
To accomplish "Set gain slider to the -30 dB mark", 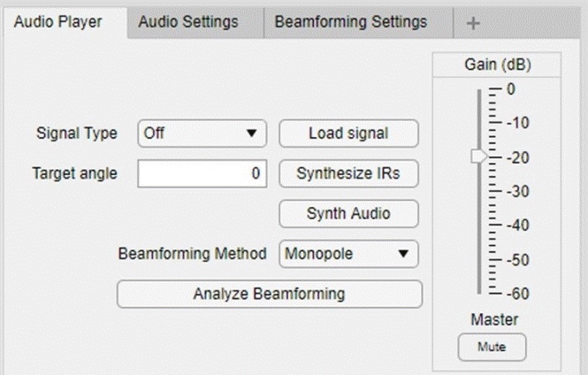I will pyautogui.click(x=480, y=191).
